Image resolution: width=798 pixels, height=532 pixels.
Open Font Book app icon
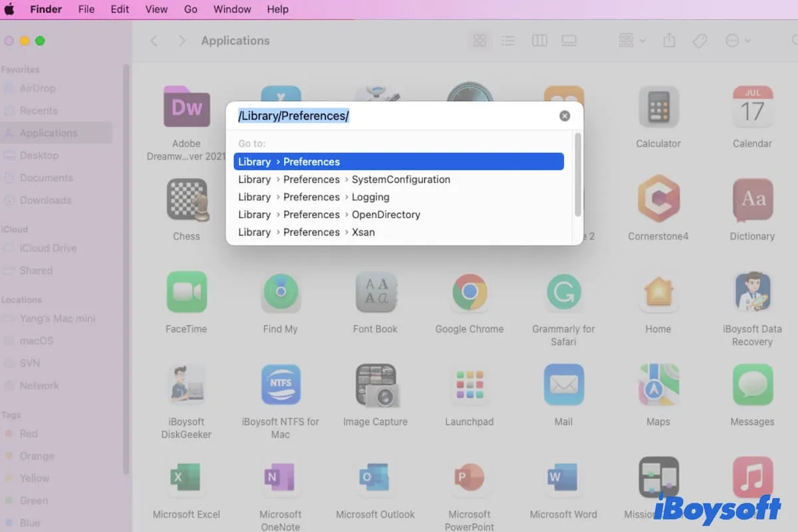pyautogui.click(x=376, y=292)
